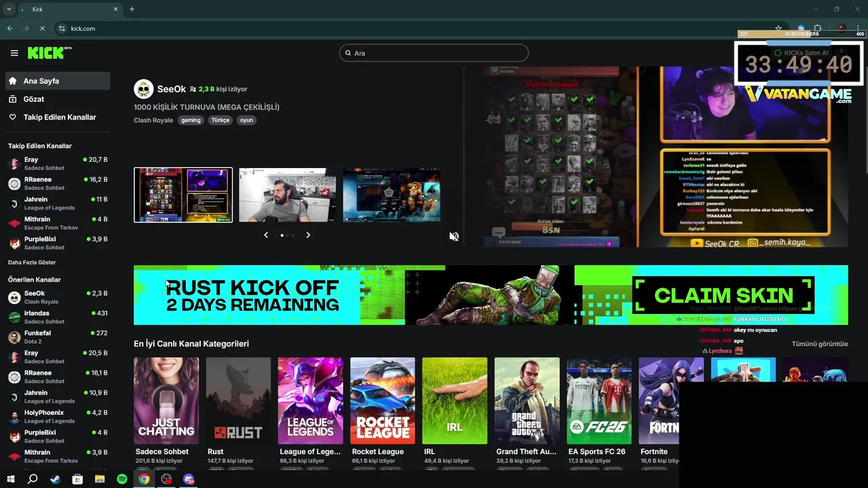868x488 pixels.
Task: Select the first featured stream thumbnail
Action: click(183, 195)
